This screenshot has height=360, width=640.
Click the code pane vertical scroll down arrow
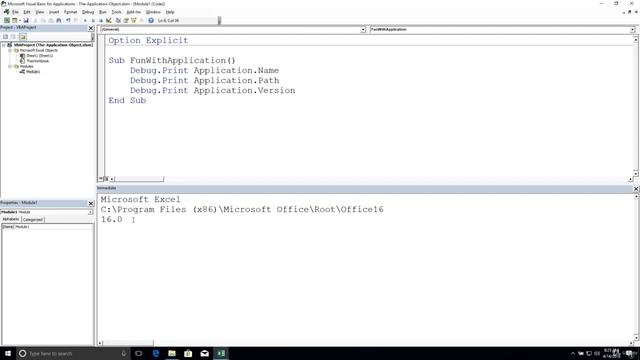636,173
